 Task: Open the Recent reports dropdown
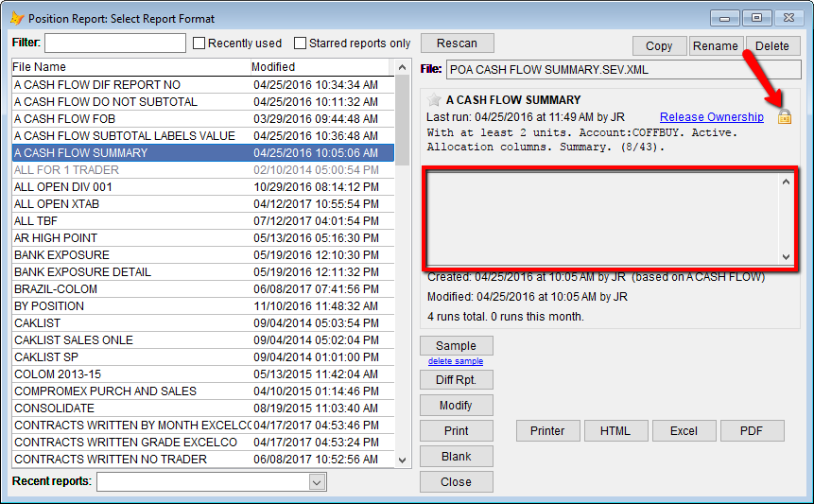317,482
